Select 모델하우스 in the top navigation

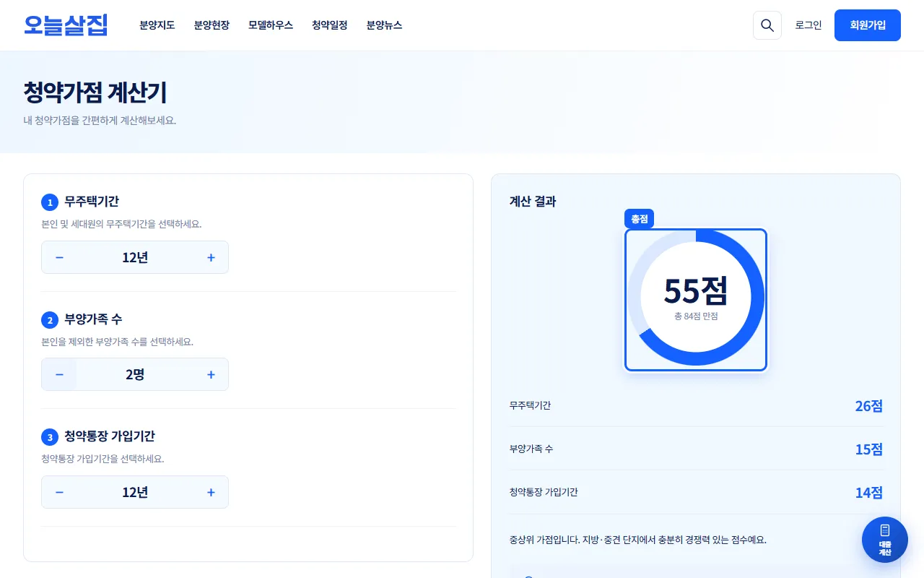click(271, 25)
